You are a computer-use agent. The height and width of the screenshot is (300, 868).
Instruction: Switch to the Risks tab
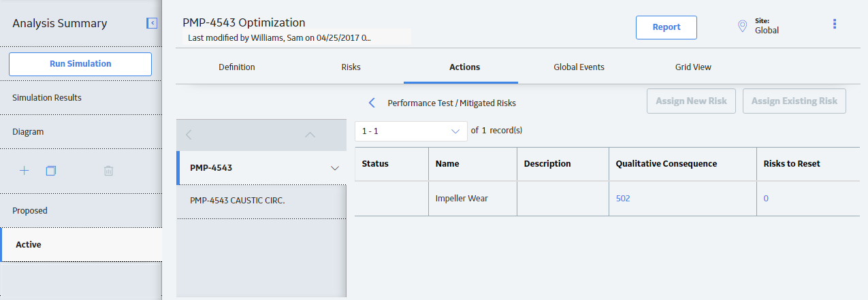351,67
